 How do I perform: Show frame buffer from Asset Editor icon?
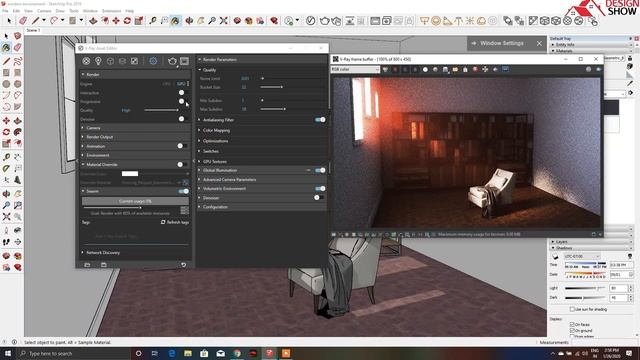(184, 61)
